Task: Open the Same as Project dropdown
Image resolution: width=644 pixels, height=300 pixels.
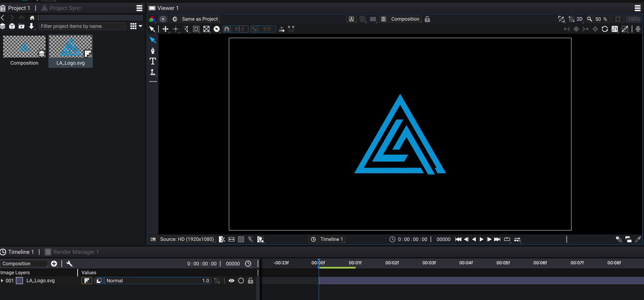Action: coord(195,19)
